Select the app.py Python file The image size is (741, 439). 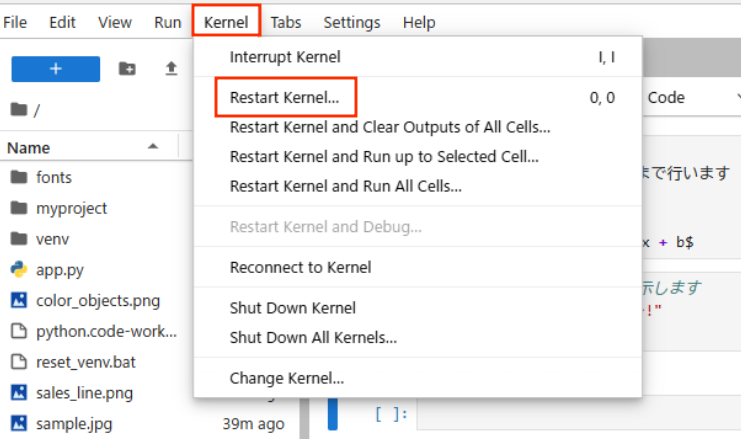[59, 269]
